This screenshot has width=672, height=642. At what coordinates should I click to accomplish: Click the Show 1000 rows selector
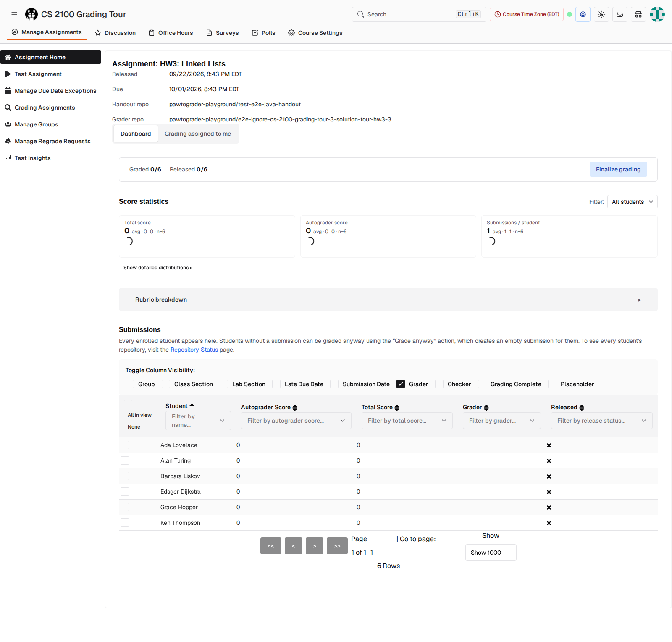[491, 553]
